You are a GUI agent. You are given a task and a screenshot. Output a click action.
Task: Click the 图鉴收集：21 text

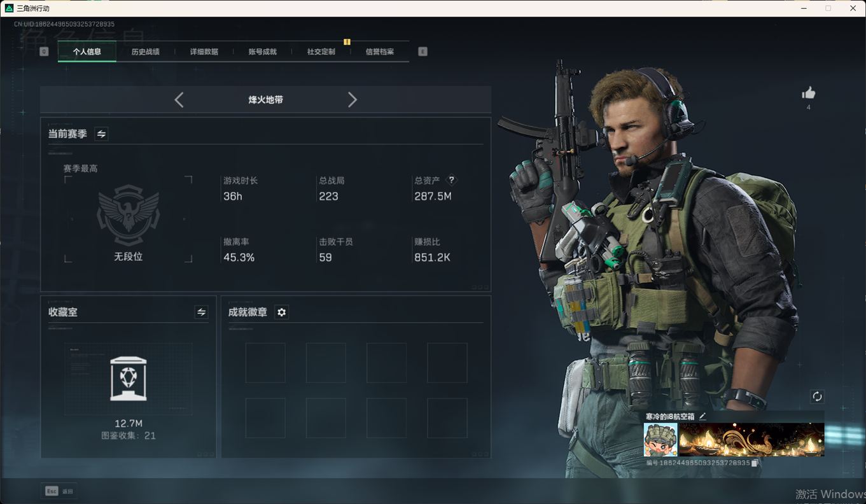pos(129,436)
